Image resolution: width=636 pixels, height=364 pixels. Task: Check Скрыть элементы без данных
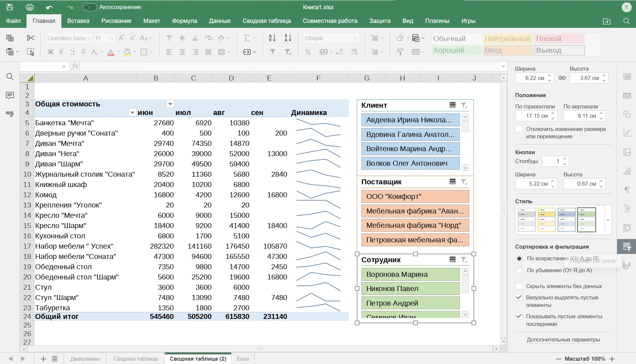click(519, 286)
